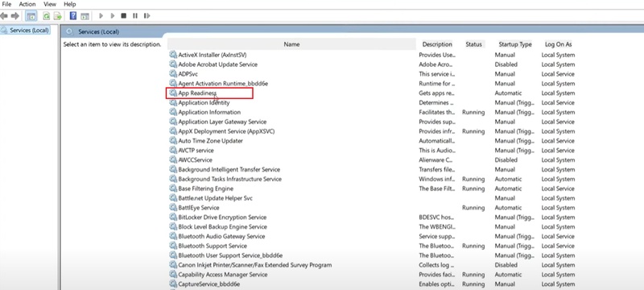Select Background Tasks Infrastructure Service

230,179
